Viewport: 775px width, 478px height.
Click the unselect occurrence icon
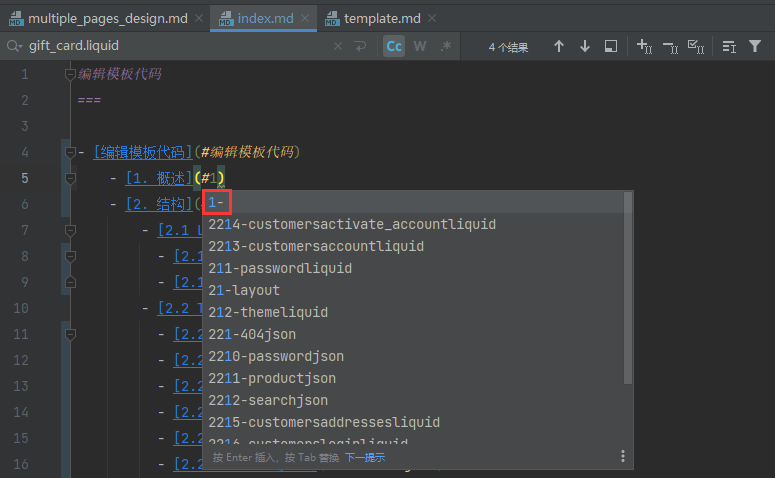670,47
